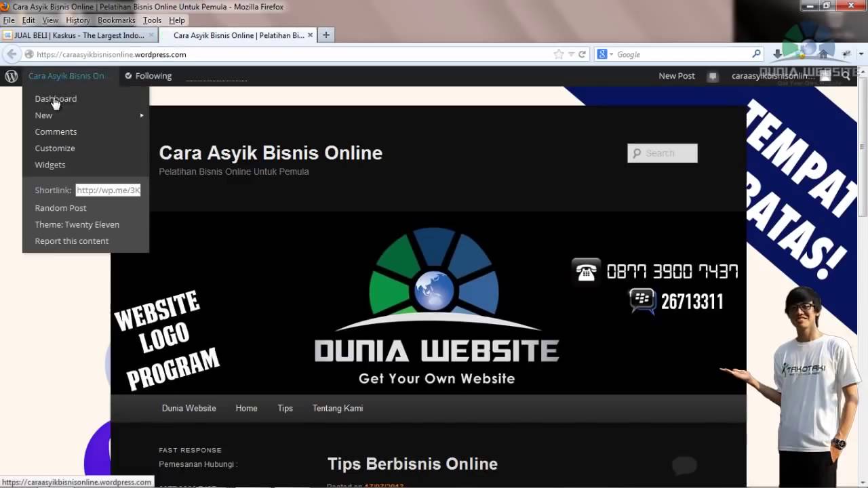The image size is (868, 488).
Task: Open the search engine dropdown arrow
Action: (611, 54)
